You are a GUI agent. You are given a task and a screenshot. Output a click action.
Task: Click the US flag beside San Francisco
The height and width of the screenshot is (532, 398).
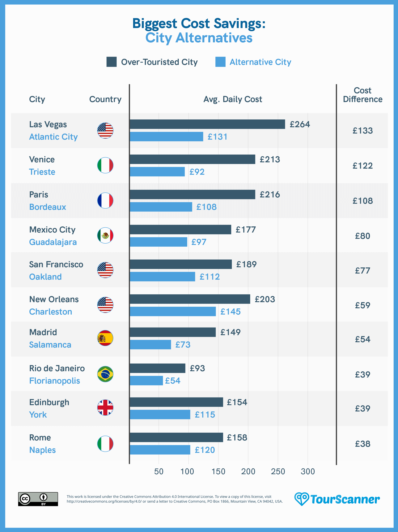105,270
